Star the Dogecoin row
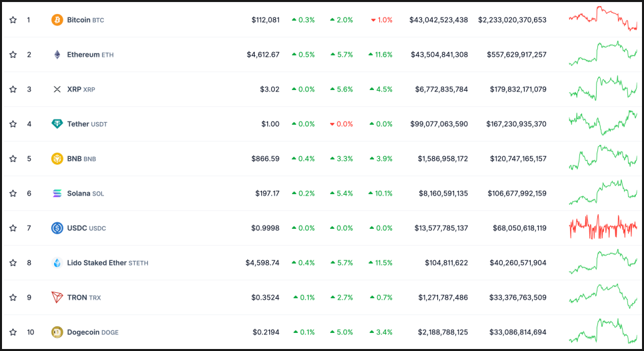Image resolution: width=644 pixels, height=351 pixels. [x=13, y=332]
